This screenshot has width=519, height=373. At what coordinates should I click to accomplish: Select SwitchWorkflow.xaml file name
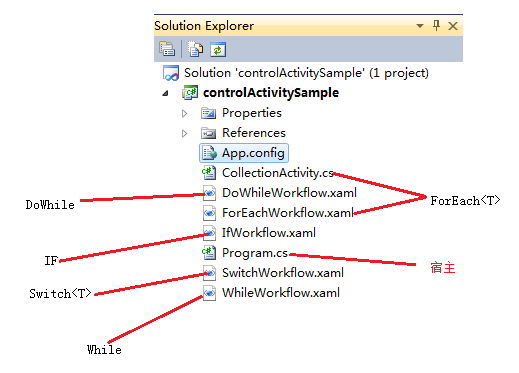(283, 273)
